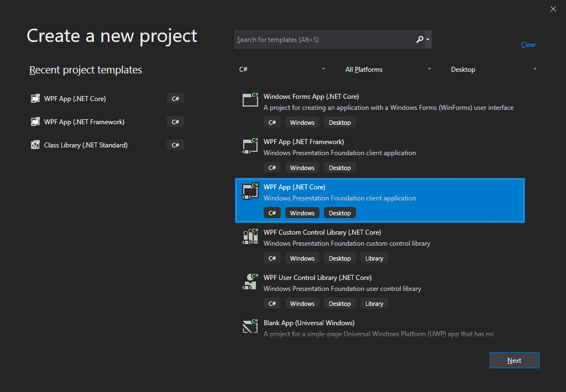This screenshot has width=566, height=392.
Task: Open the Desktop project type dropdown
Action: pos(494,70)
